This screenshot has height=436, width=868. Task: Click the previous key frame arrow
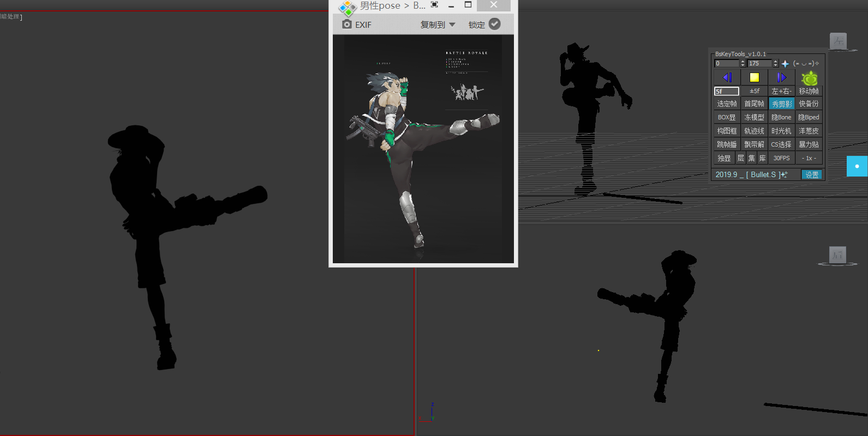pos(727,77)
